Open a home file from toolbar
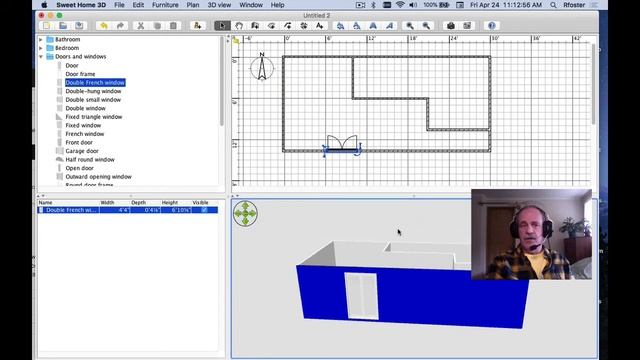Viewport: 640px width, 360px height. coord(63,26)
